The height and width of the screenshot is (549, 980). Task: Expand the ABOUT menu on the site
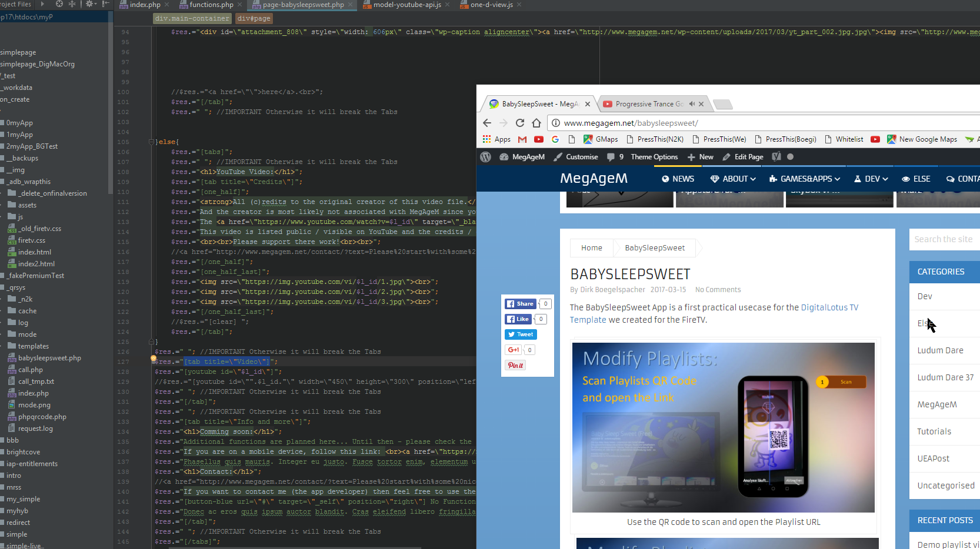tap(733, 179)
